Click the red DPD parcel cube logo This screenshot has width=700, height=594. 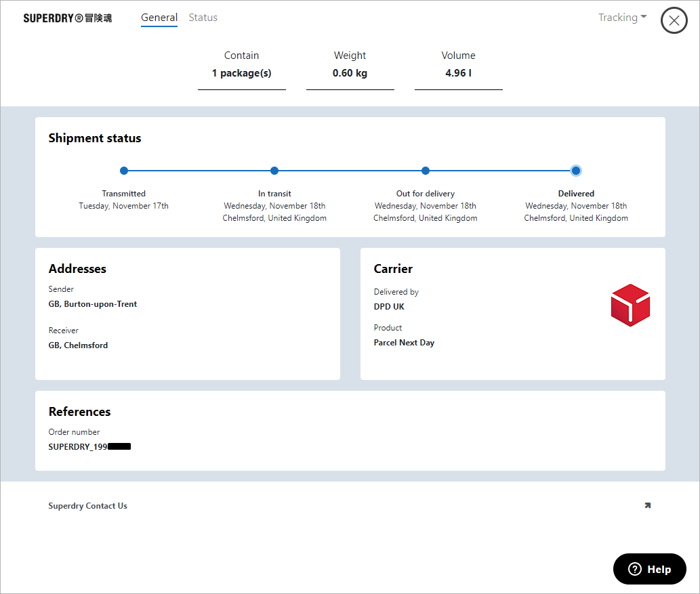click(630, 305)
